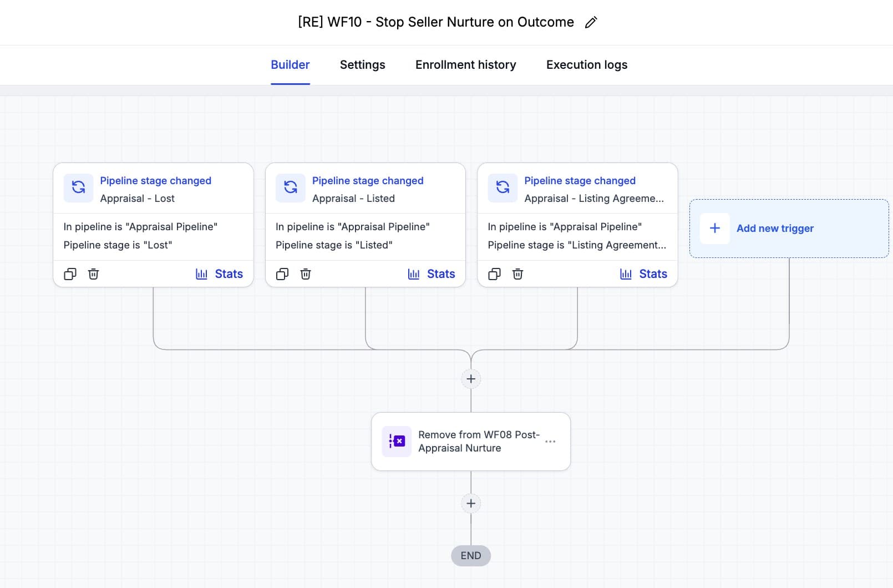This screenshot has height=588, width=893.
Task: Open the Builder tab
Action: (x=290, y=65)
